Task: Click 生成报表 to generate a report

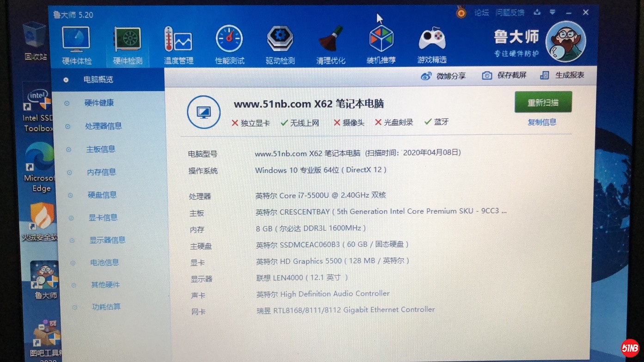Action: coord(562,75)
